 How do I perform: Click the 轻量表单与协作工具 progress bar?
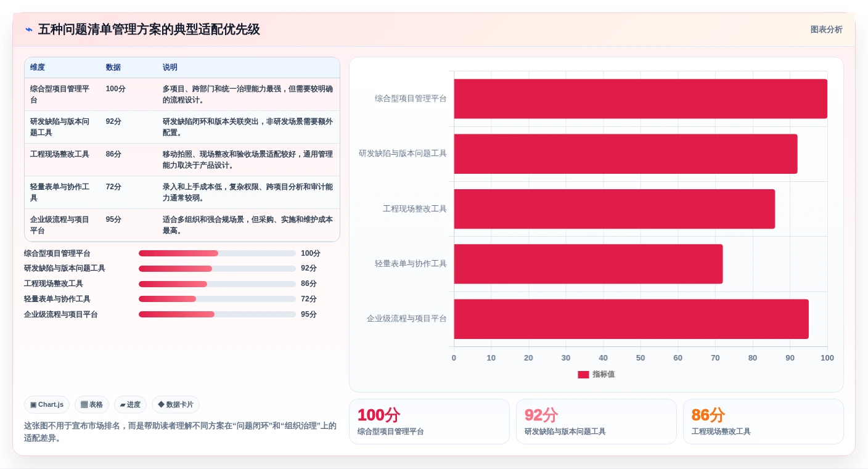coord(217,299)
